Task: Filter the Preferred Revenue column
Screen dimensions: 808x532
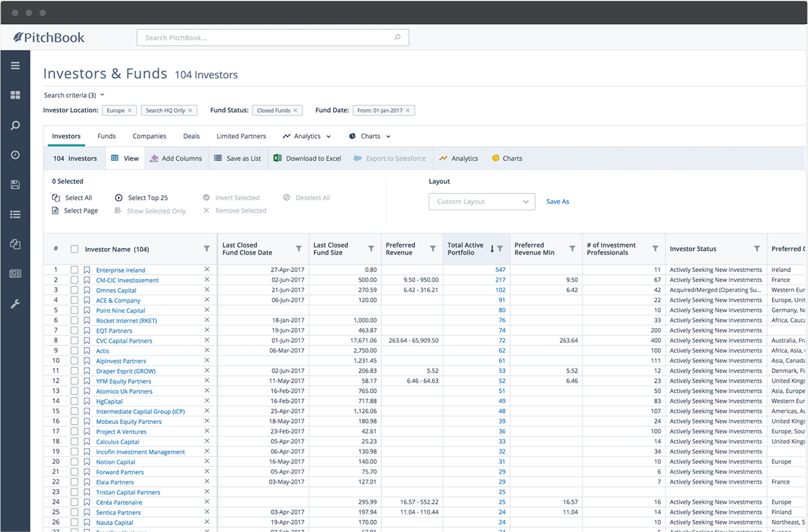Action: [433, 249]
